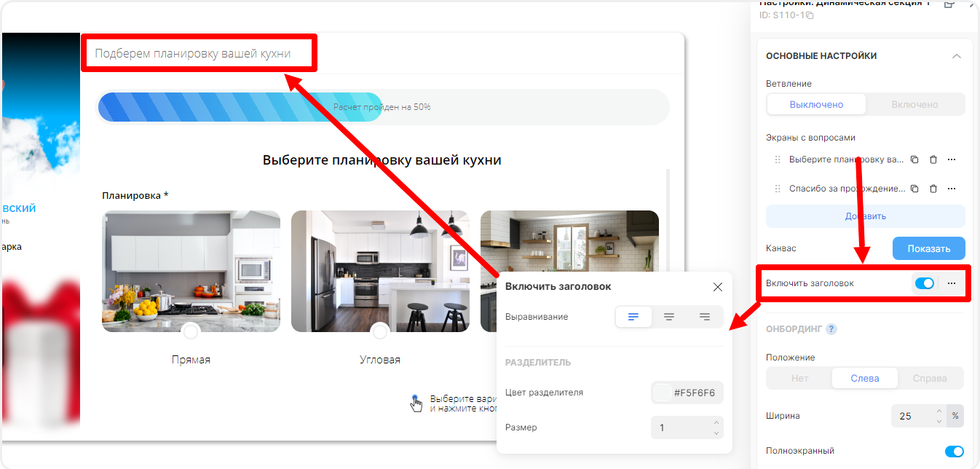Click the 'Показать' canvas button
980x469 pixels.
(928, 248)
